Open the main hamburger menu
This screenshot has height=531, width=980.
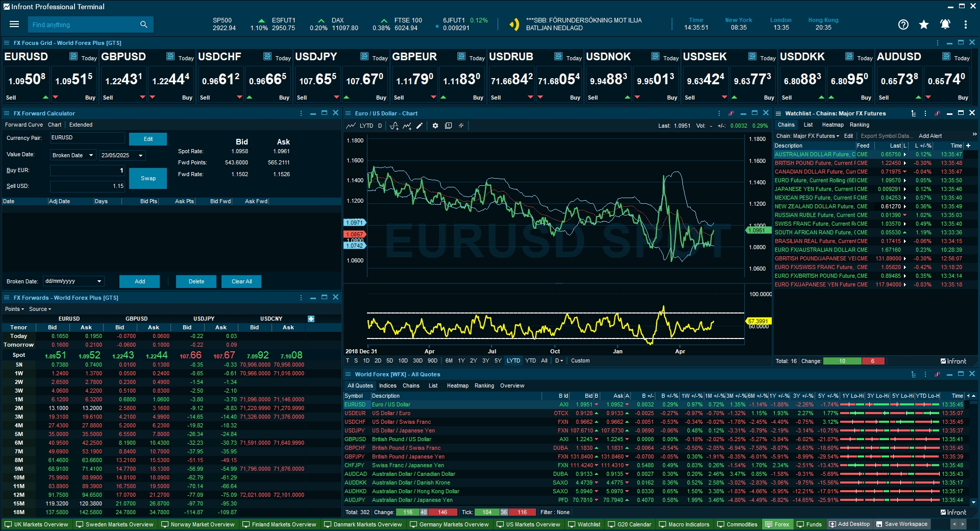(x=14, y=24)
